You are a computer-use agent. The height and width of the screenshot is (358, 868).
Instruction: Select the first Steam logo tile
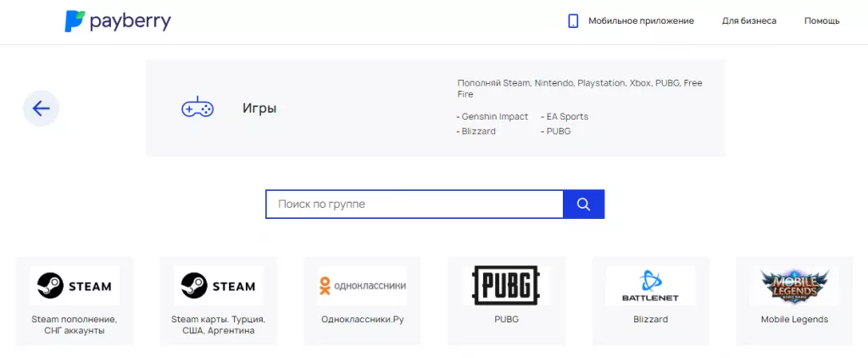75,286
